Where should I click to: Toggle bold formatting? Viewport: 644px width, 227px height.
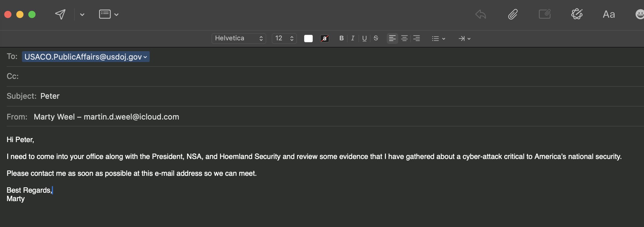[x=341, y=38]
